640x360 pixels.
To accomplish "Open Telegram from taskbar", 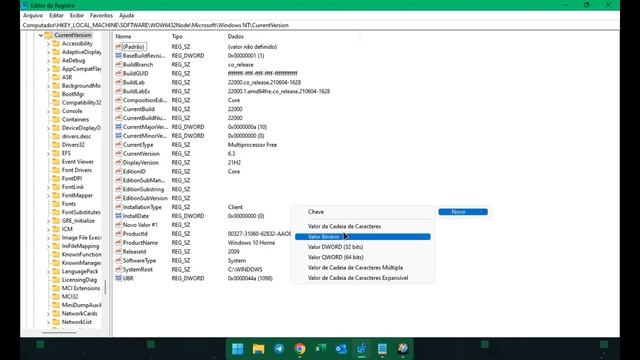I will tap(279, 349).
